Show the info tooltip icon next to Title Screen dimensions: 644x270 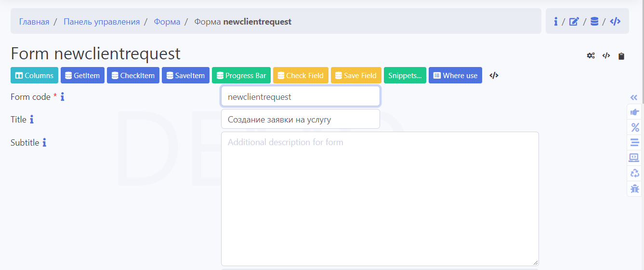pyautogui.click(x=32, y=120)
